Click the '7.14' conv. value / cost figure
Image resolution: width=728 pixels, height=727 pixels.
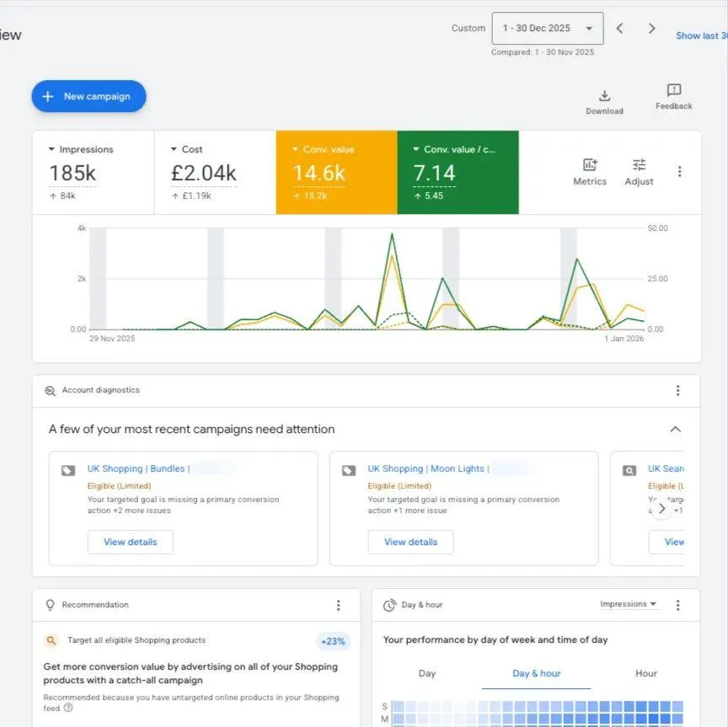[434, 174]
